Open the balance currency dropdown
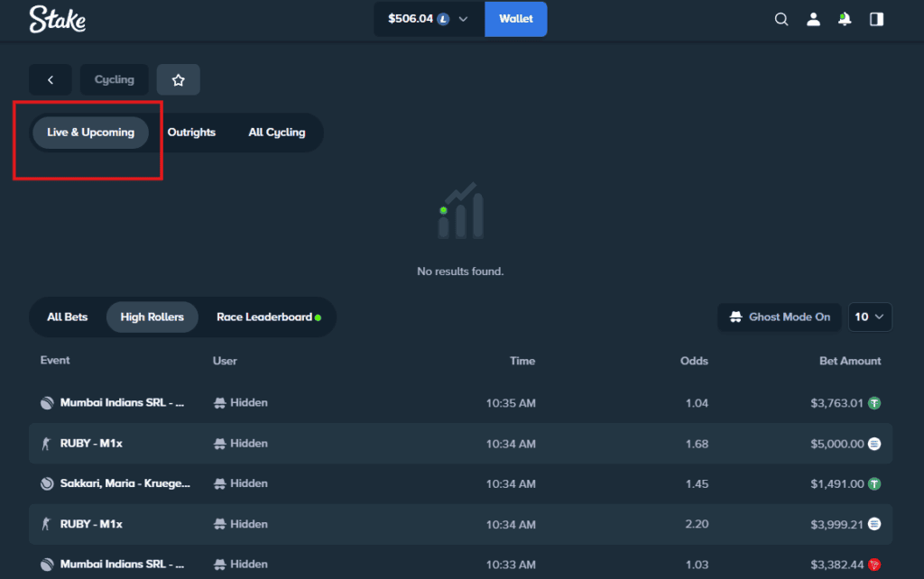This screenshot has width=924, height=579. [464, 18]
